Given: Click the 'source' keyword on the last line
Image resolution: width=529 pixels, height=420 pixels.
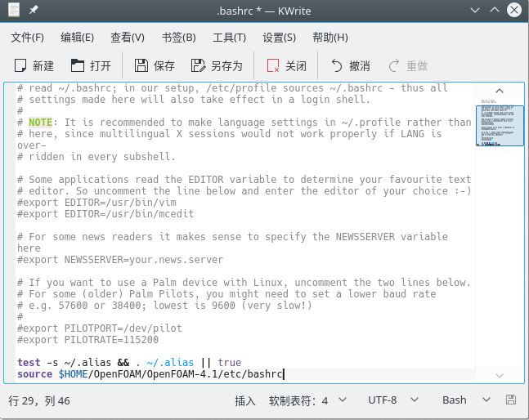Looking at the screenshot, I should (35, 373).
